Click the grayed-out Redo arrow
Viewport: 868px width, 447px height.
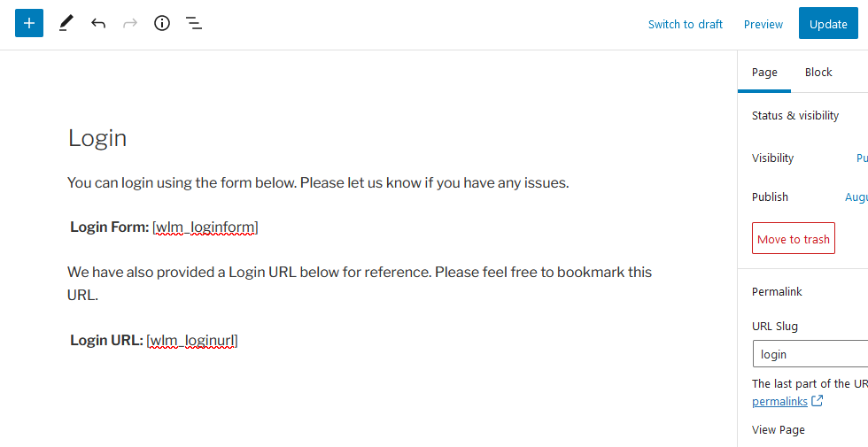point(130,23)
